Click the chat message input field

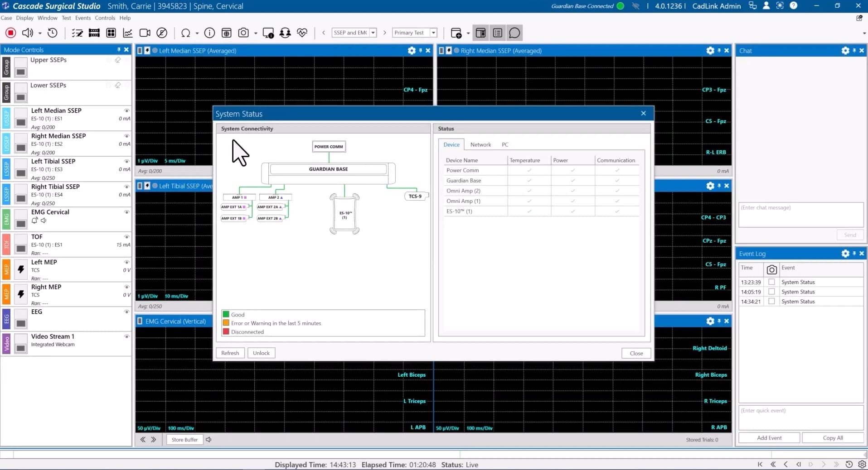(800, 215)
